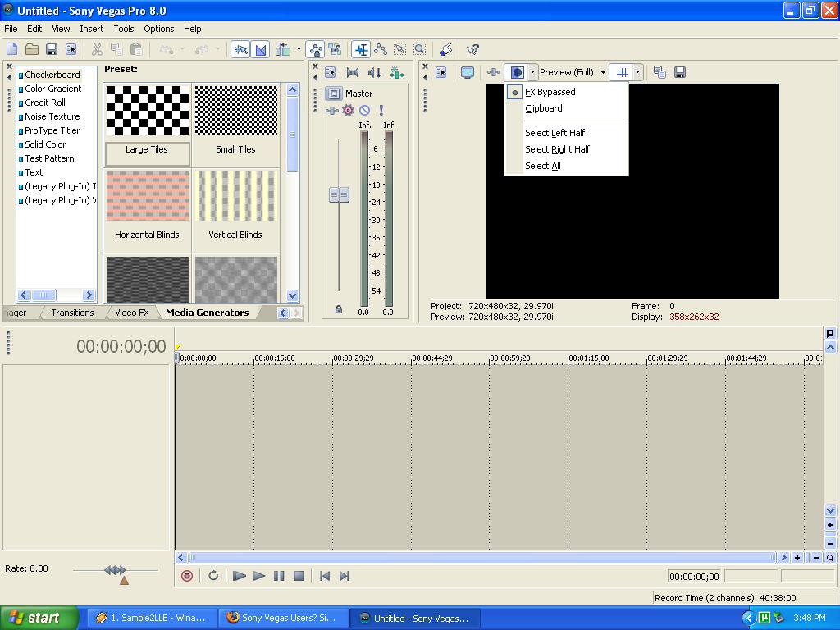
Task: Select the Normal Edit tool
Action: pyautogui.click(x=362, y=50)
